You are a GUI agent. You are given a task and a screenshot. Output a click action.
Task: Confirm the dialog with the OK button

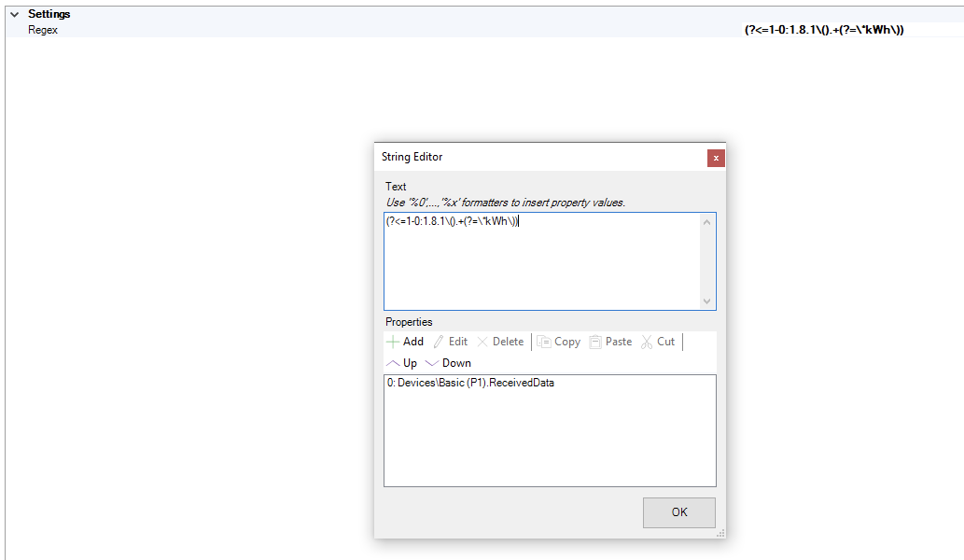click(x=678, y=512)
